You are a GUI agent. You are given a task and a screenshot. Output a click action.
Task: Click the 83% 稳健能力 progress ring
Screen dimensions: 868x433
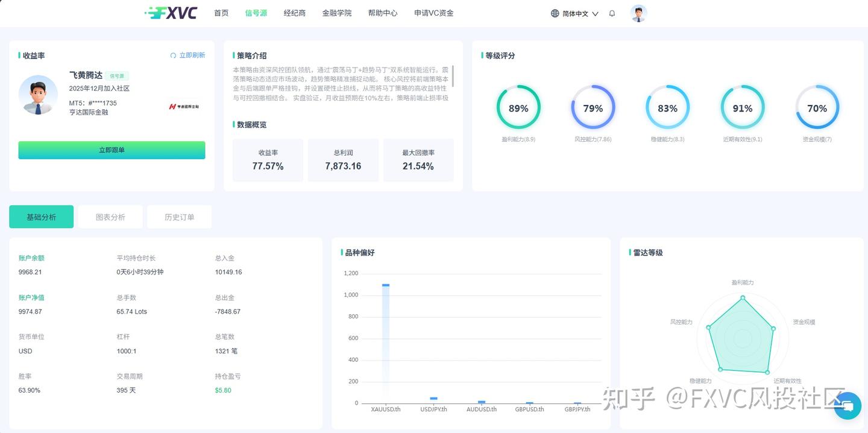[x=668, y=108]
